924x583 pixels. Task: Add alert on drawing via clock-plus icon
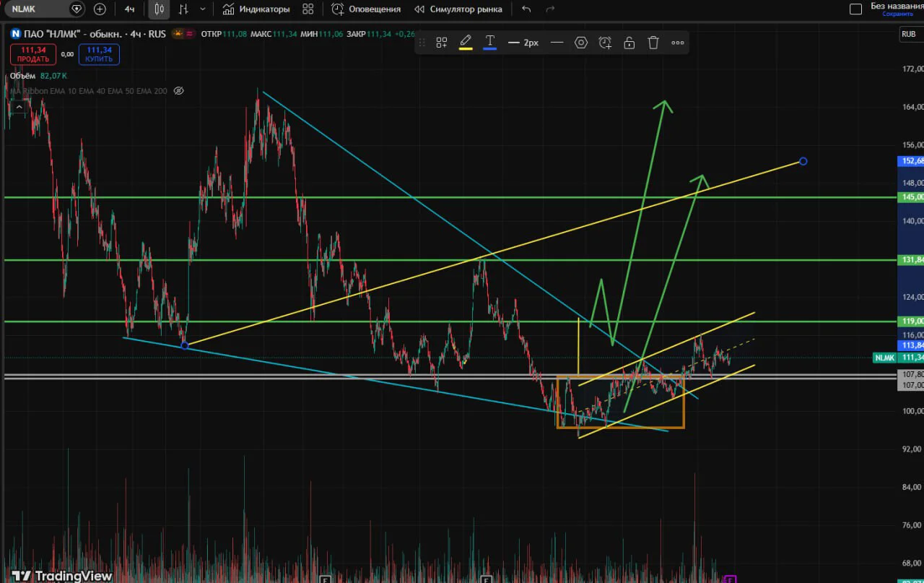[x=605, y=43]
